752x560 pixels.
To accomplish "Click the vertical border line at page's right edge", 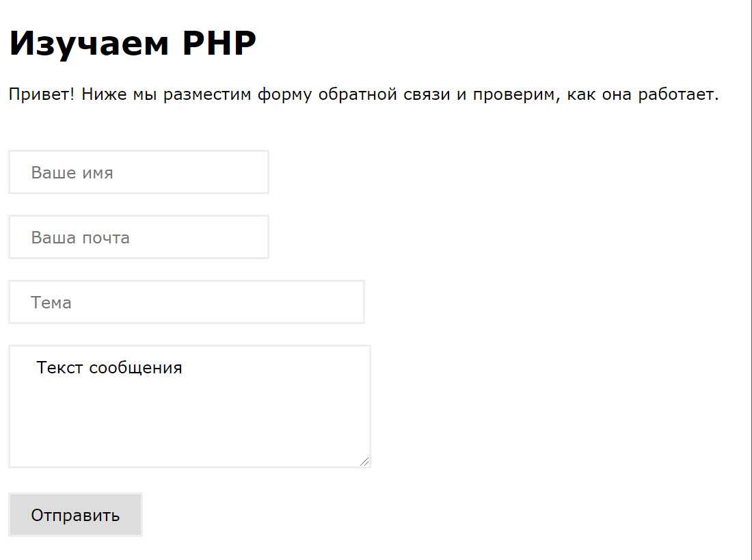I will (x=751, y=274).
